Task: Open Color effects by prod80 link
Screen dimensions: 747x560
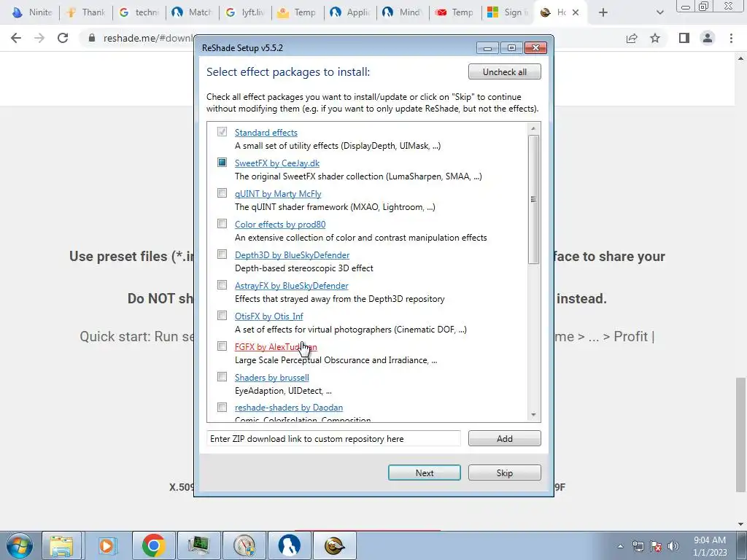Action: point(280,225)
